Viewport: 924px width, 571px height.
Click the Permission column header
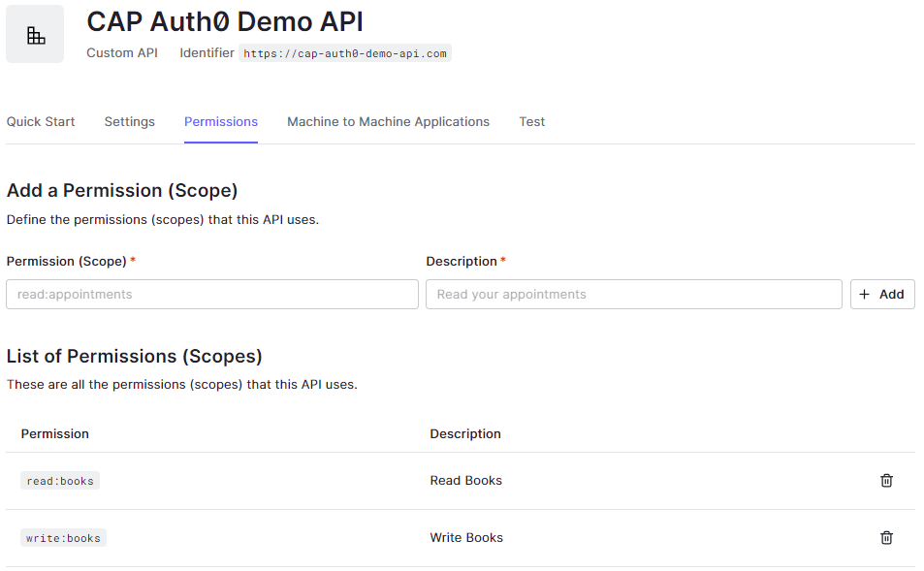pos(55,434)
